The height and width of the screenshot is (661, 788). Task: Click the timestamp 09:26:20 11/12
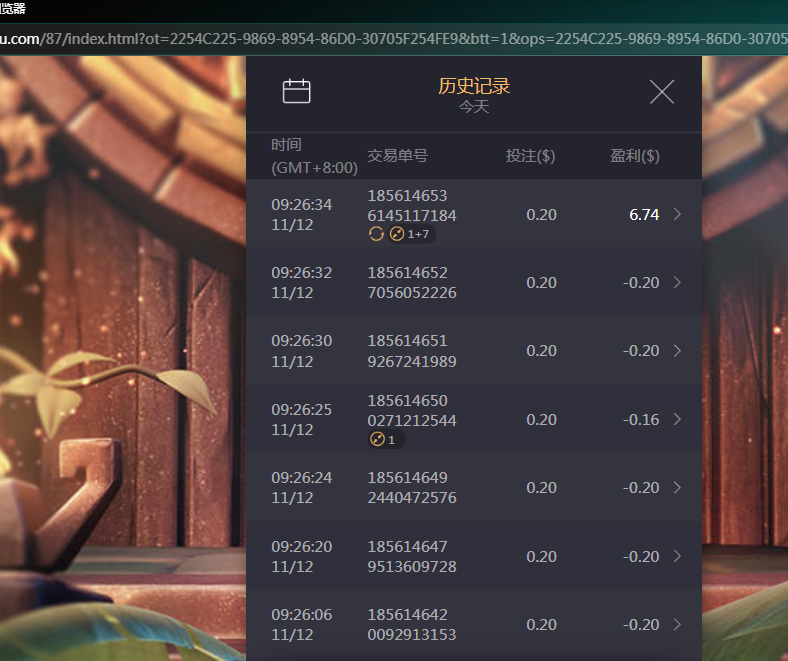click(302, 556)
